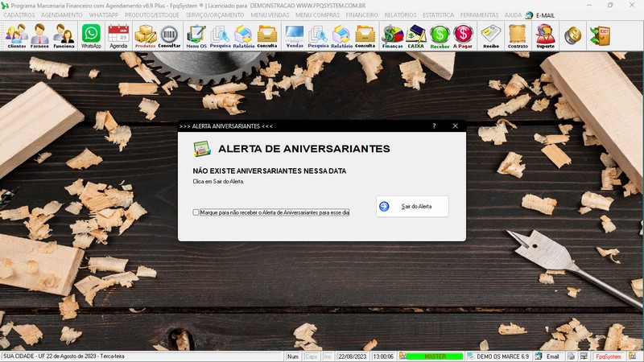Open the Contrato scroll icon
Image resolution: width=644 pixels, height=362 pixels.
(x=518, y=35)
